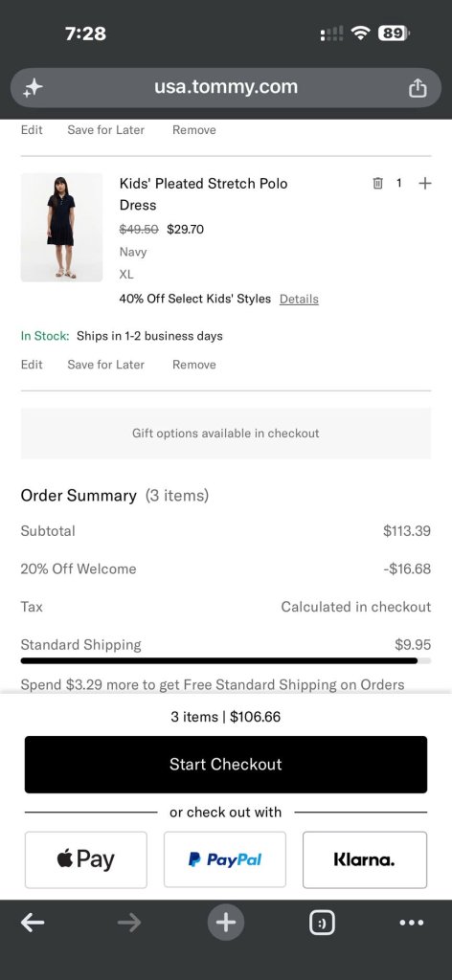Open the tab switcher icon
This screenshot has width=452, height=980.
pos(322,923)
